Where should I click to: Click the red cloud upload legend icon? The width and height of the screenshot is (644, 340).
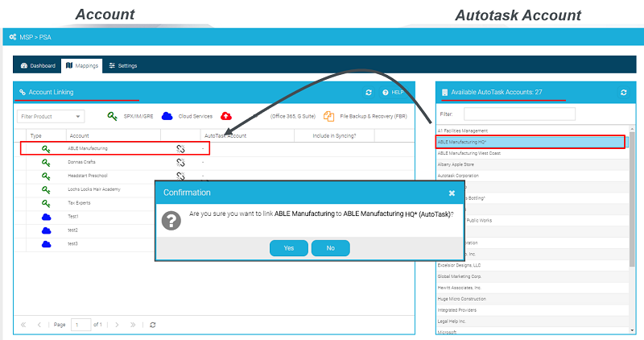point(226,116)
